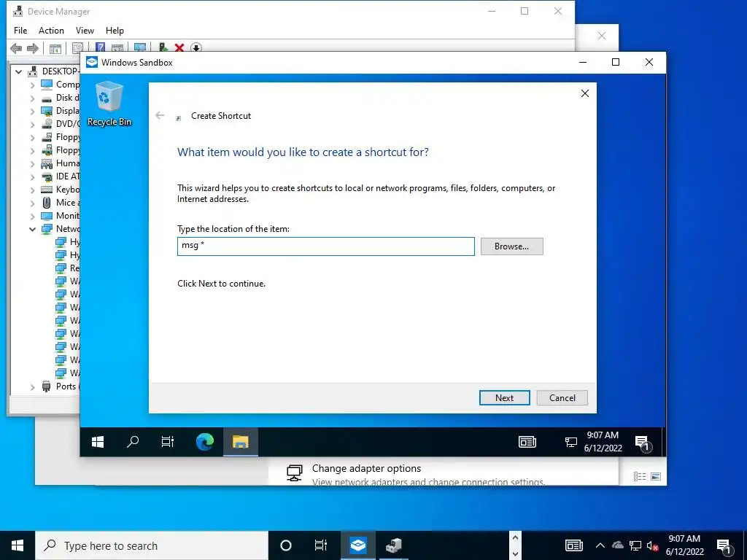Click the host taskbar toolbar scroll-down arrow

click(x=515, y=554)
